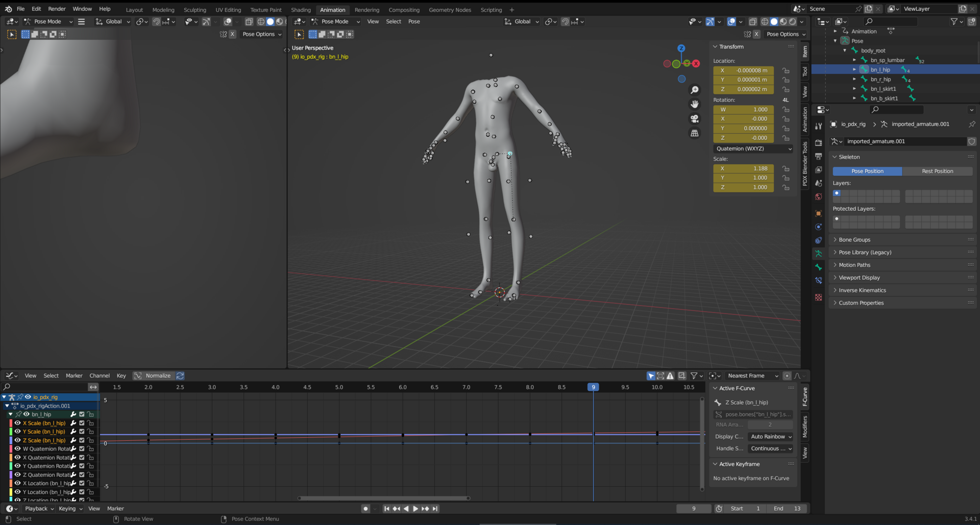The image size is (980, 525).
Task: Click current frame marker 9 on graph timeline
Action: (593, 387)
